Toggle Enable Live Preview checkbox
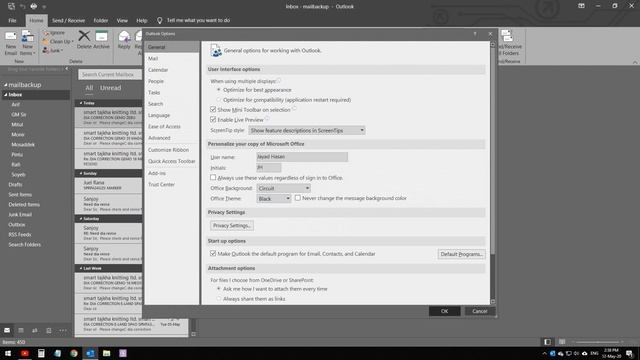The height and width of the screenshot is (360, 640). tap(213, 120)
